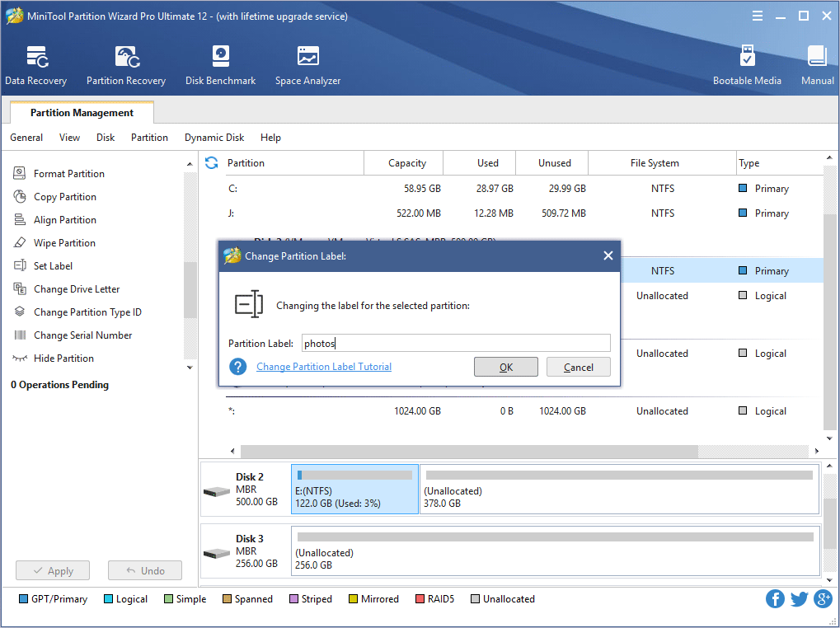Choose Change Drive Letter action
This screenshot has height=628, width=840.
pos(77,288)
